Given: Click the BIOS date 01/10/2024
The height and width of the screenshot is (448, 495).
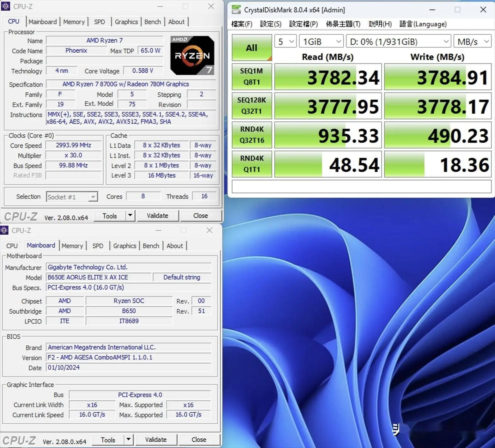Looking at the screenshot, I should (128, 367).
